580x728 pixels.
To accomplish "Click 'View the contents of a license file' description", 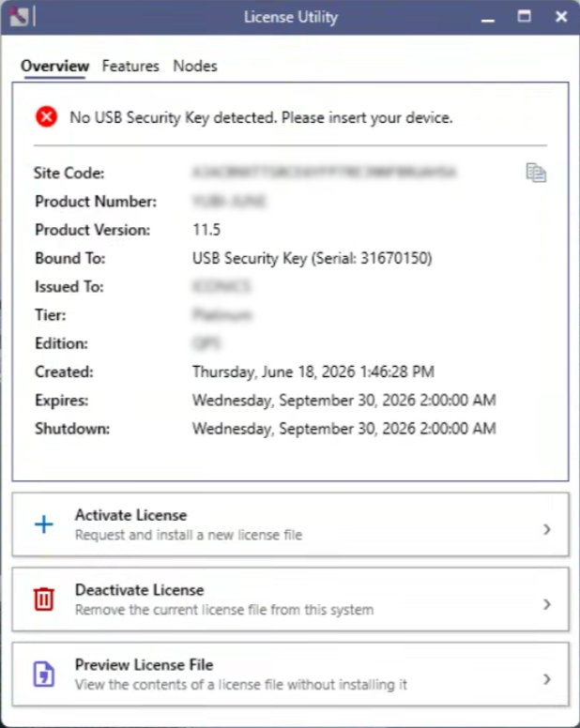I will click(241, 684).
